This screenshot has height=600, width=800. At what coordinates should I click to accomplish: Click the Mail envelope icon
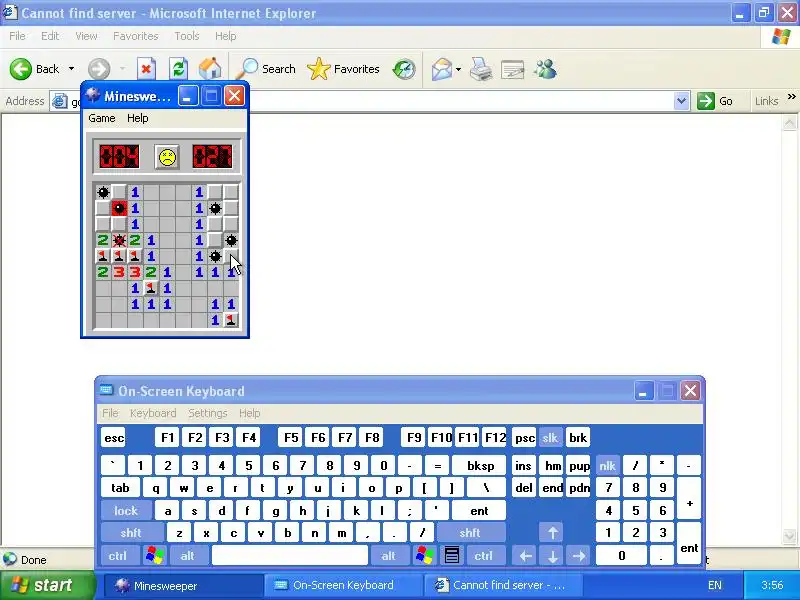442,69
